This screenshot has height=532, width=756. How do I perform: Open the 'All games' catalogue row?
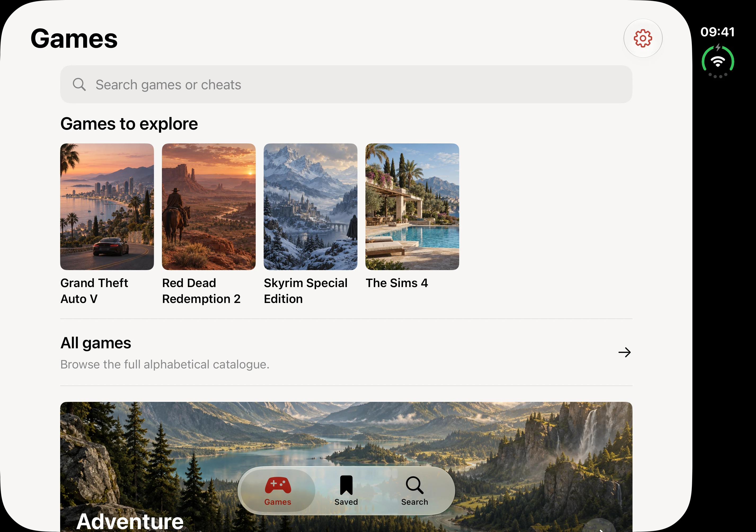(346, 352)
